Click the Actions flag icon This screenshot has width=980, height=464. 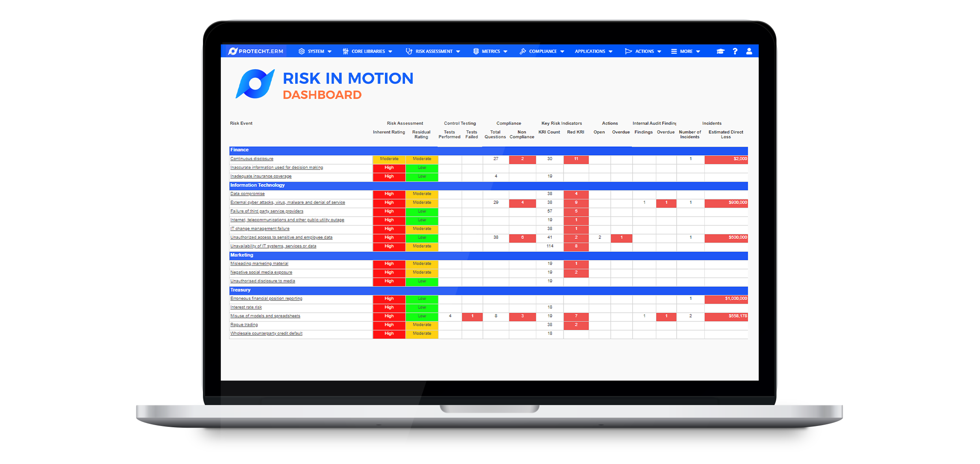click(x=628, y=51)
